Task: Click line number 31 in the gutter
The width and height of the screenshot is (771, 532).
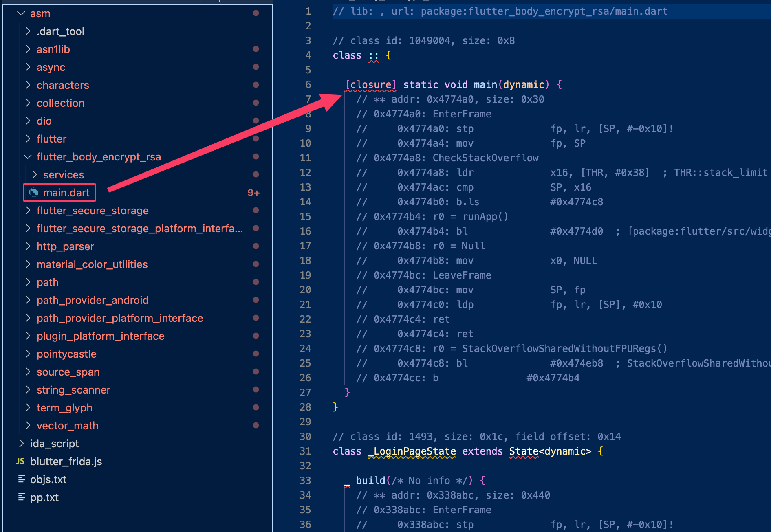Action: [x=305, y=451]
